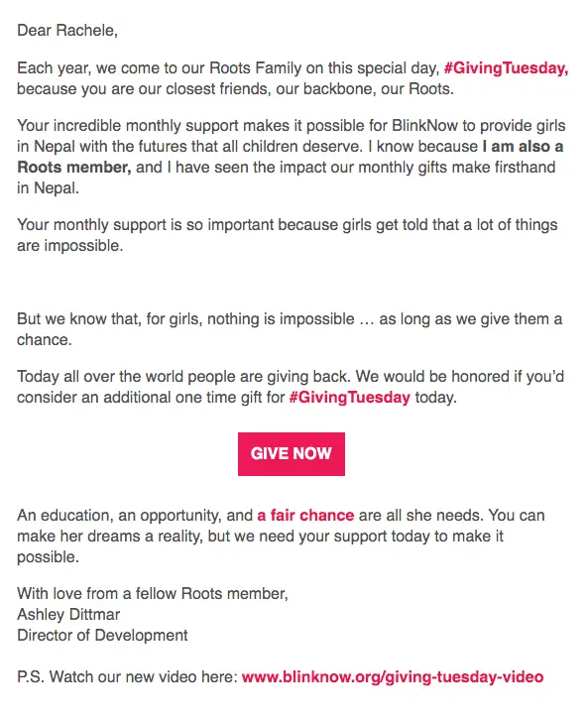This screenshot has height=720, width=588.
Task: Click the pink GIVE NOW button
Action: coord(291,453)
